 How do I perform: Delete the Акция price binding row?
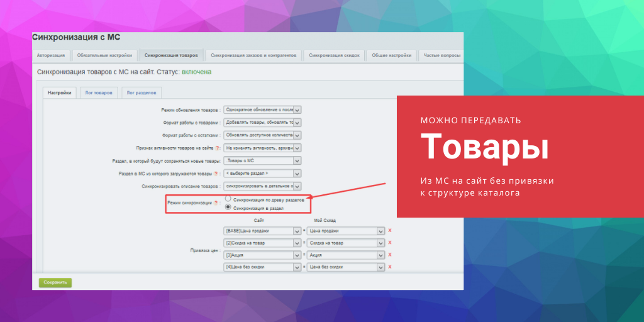pos(390,255)
